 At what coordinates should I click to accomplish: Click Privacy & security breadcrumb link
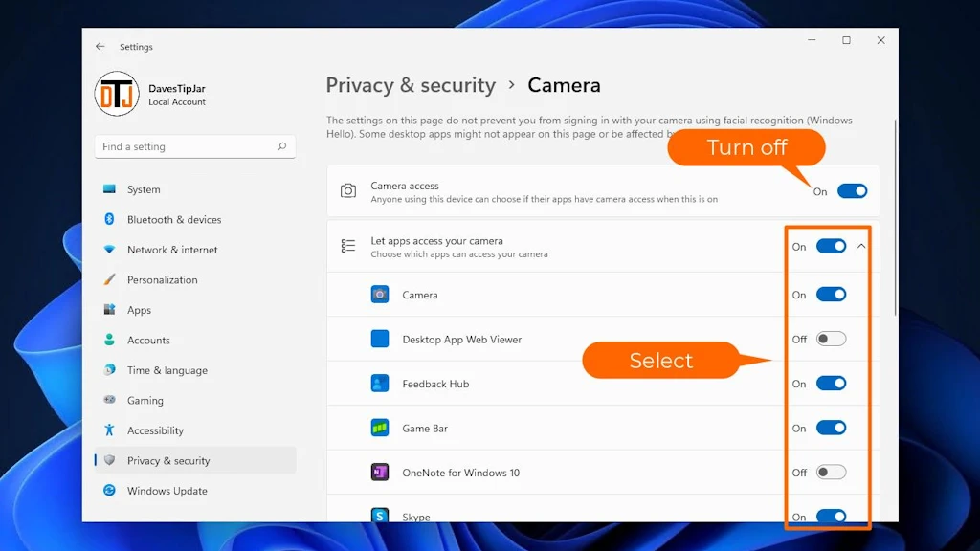point(411,85)
